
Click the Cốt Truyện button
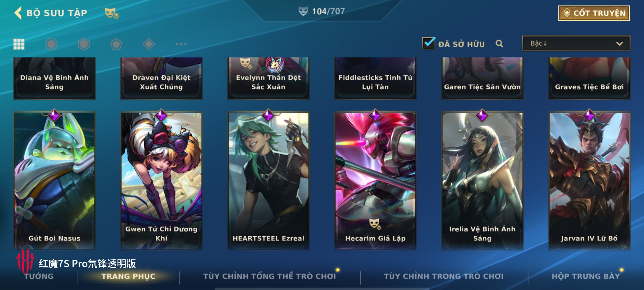click(594, 13)
